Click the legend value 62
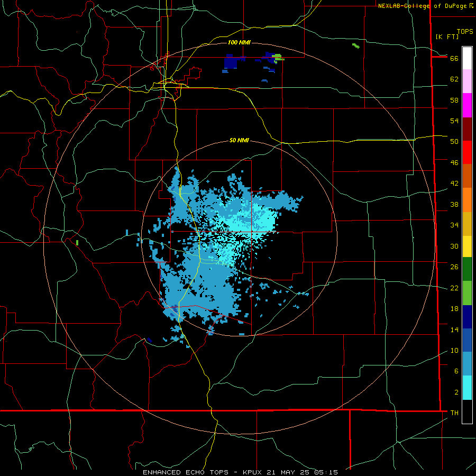Screen dimensions: 476x476 454,79
